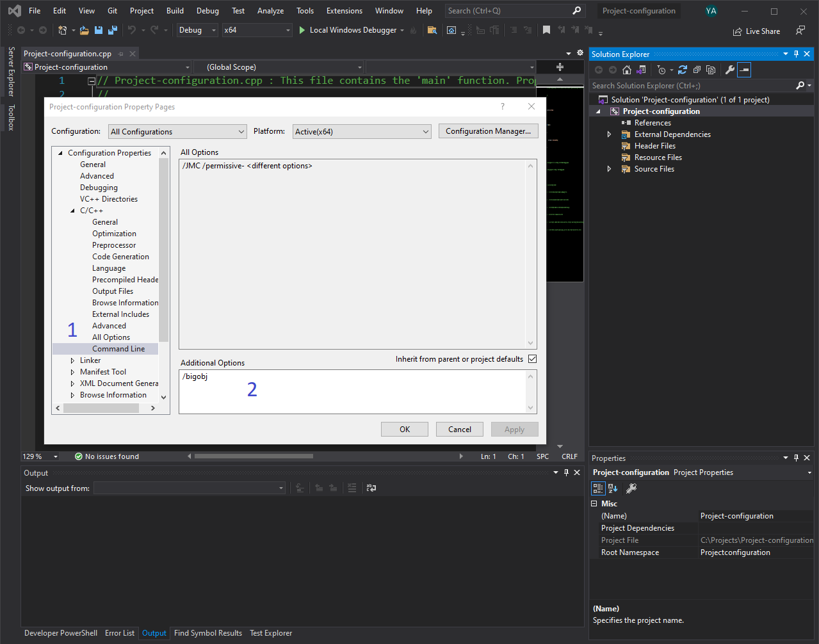Select the Collapse All icon in Solution Explorer
The height and width of the screenshot is (644, 819).
695,70
